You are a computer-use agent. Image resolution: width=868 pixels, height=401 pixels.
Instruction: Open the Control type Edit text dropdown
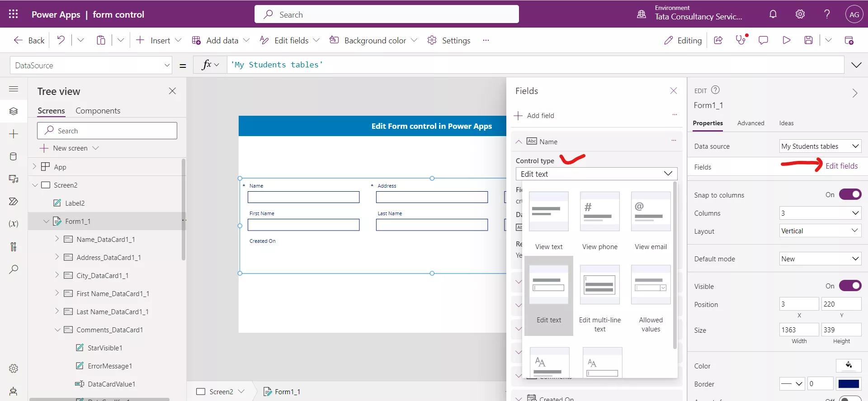[x=596, y=174]
